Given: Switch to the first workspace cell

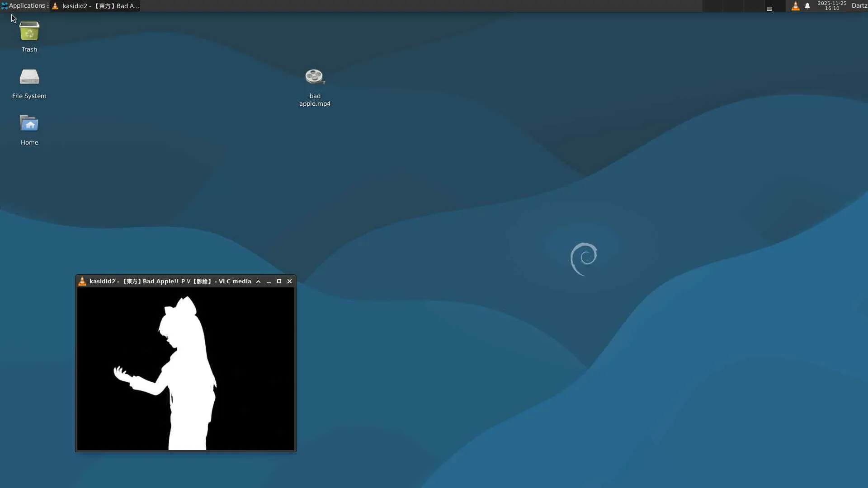Looking at the screenshot, I should (x=712, y=6).
